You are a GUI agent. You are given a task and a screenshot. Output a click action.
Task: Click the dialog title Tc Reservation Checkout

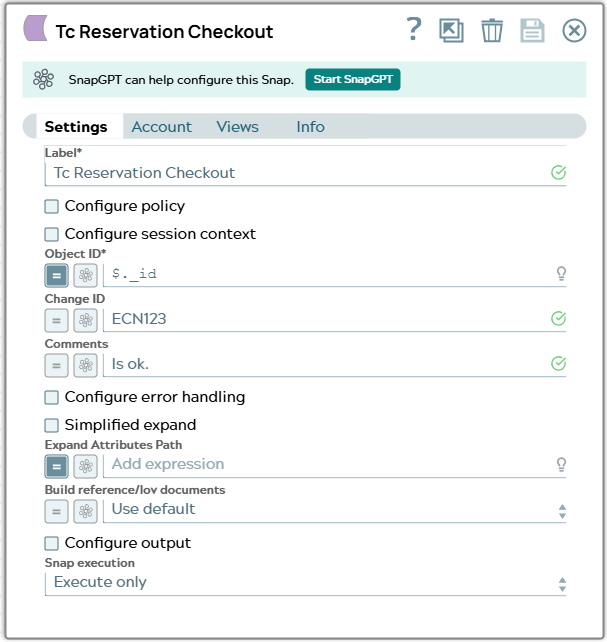pyautogui.click(x=165, y=32)
